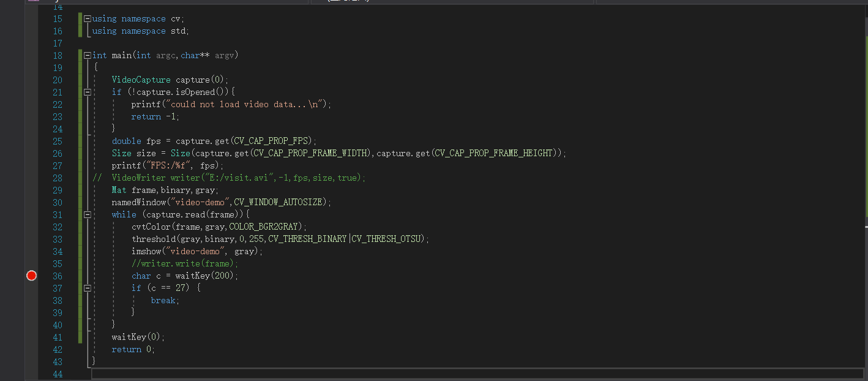The image size is (868, 381).
Task: Fold the using namespace declarations region
Action: (87, 18)
